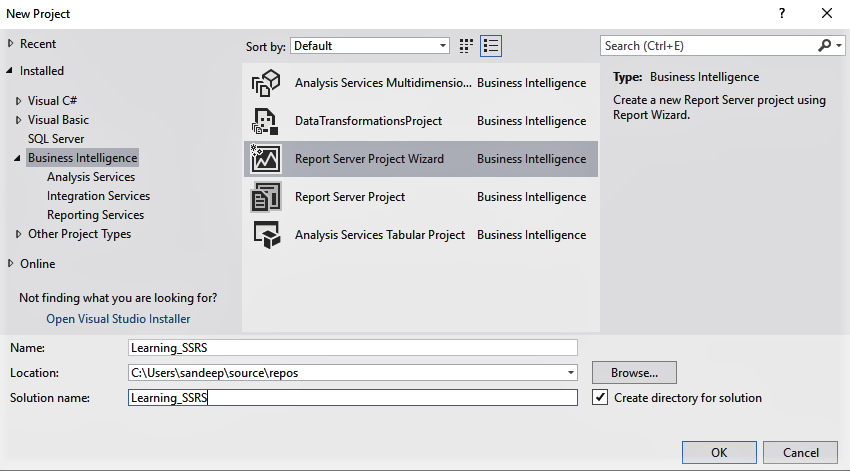Select the Business Intelligence tree item
Viewport: 850px width, 471px height.
coord(82,158)
